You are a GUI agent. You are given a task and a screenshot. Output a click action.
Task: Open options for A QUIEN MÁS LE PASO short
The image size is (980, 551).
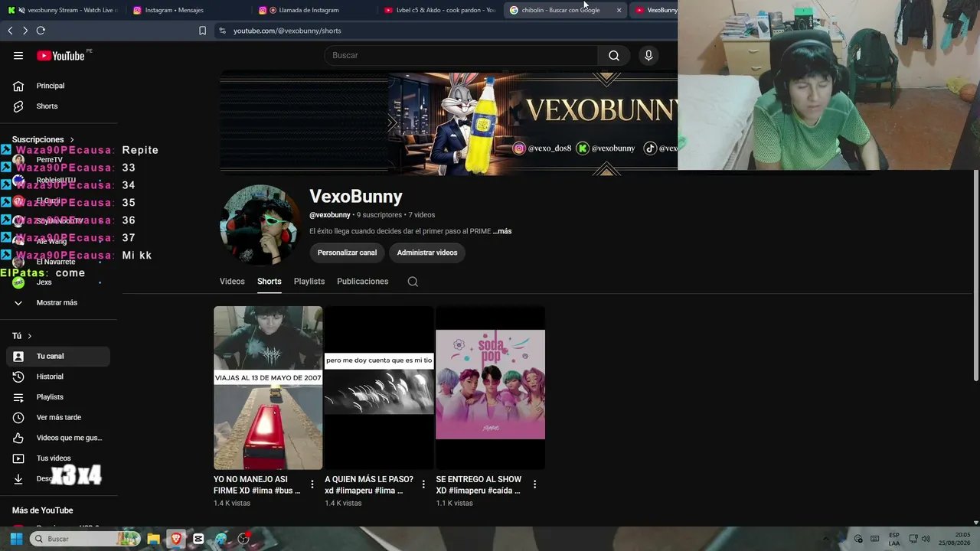tap(423, 484)
